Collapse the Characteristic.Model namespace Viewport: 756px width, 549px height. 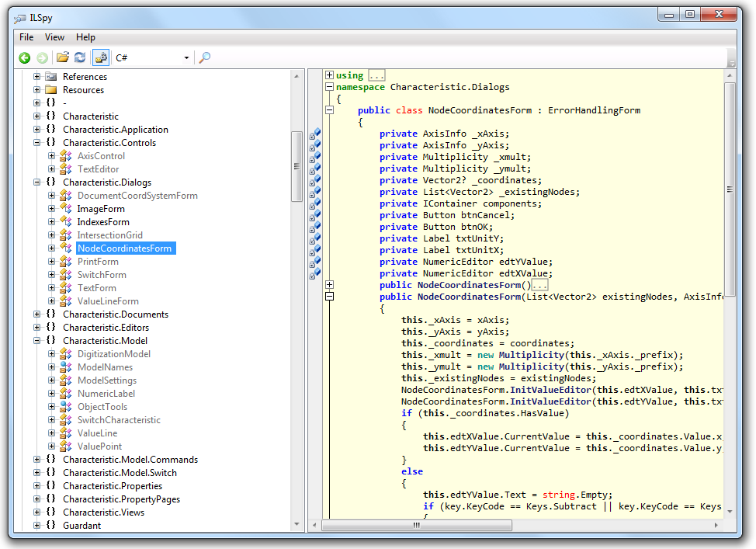[x=36, y=340]
